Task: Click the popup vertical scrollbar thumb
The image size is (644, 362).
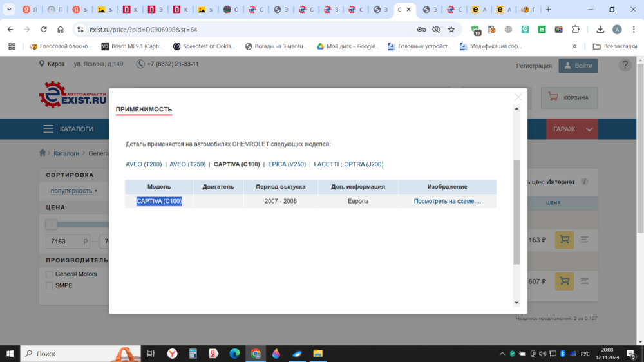Action: tap(516, 212)
